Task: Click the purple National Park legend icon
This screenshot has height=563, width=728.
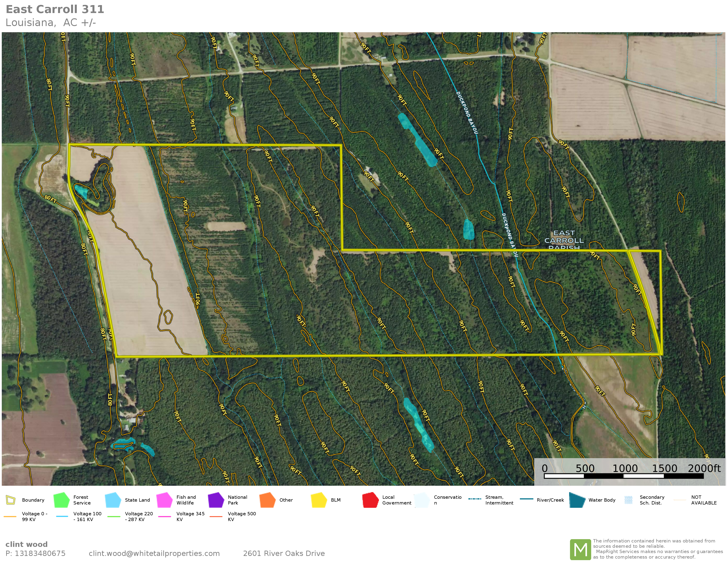Action: pyautogui.click(x=216, y=500)
